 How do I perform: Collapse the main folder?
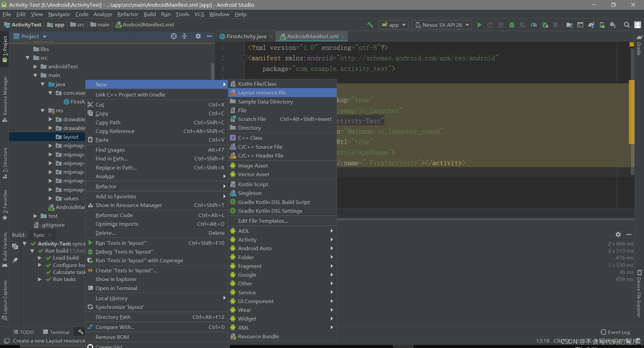[x=35, y=75]
